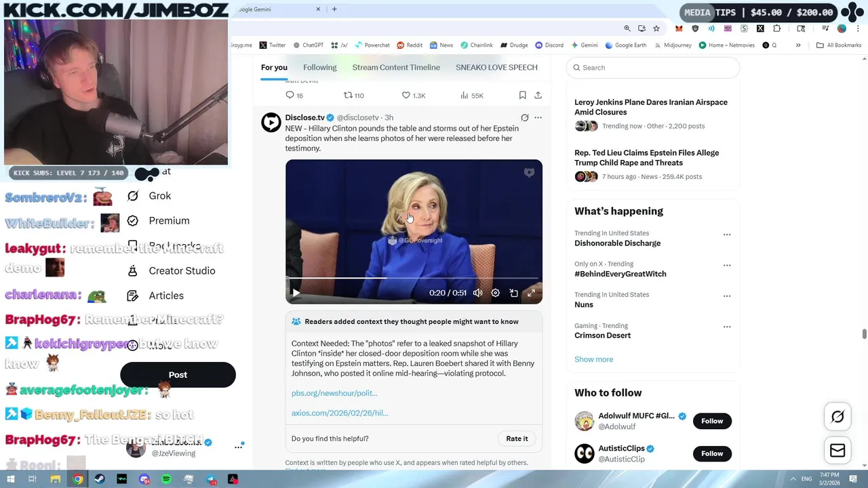
Task: Open video settings gear in the player
Action: coord(496,293)
